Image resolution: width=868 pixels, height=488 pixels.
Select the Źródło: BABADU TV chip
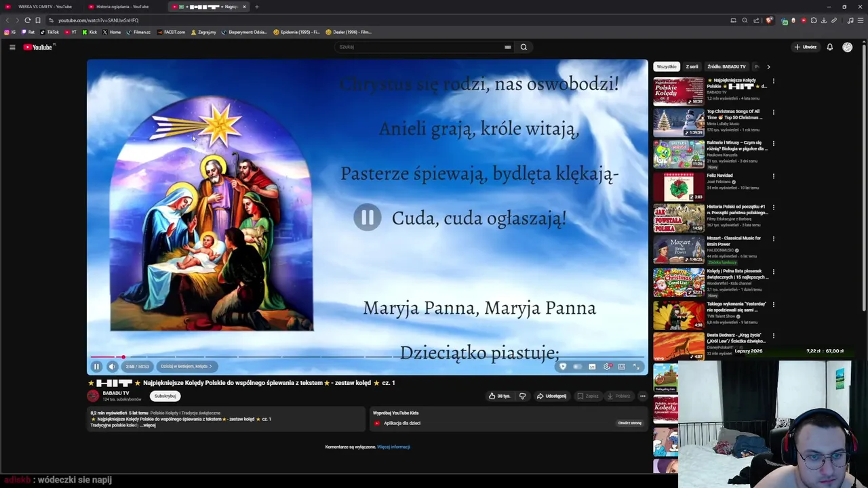coord(726,66)
